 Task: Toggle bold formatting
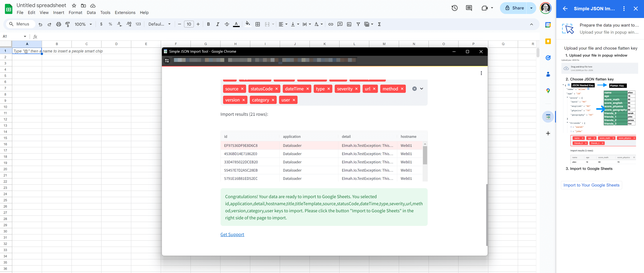208,24
